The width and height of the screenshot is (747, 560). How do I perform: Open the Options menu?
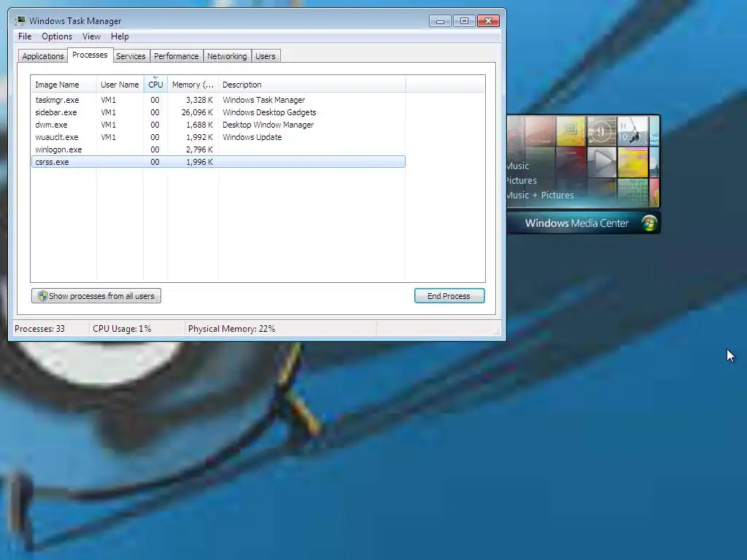[57, 36]
